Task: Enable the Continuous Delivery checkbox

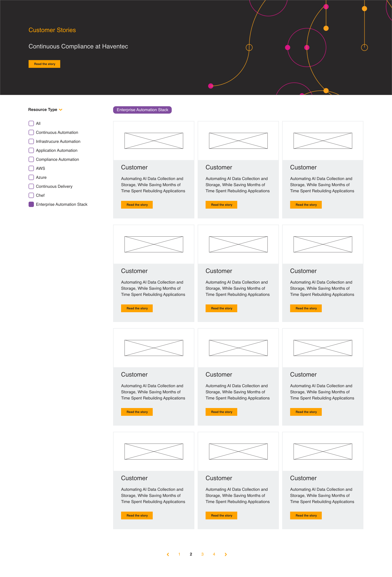Action: pyautogui.click(x=31, y=186)
